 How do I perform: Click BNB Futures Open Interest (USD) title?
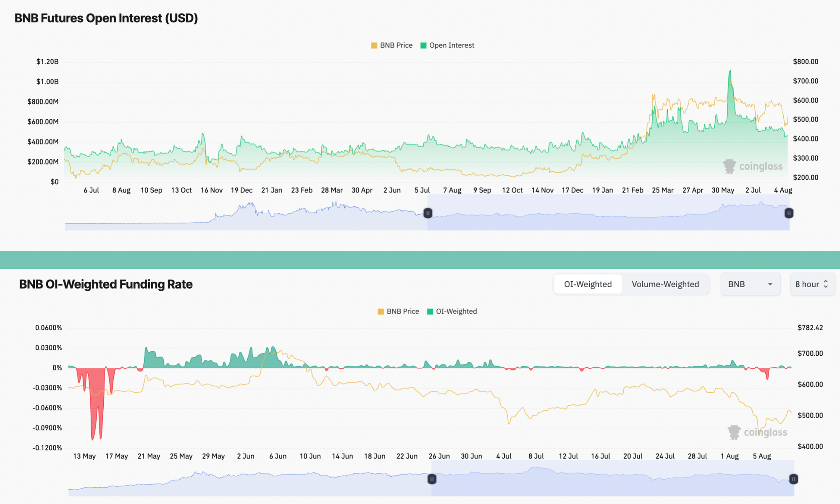(106, 18)
